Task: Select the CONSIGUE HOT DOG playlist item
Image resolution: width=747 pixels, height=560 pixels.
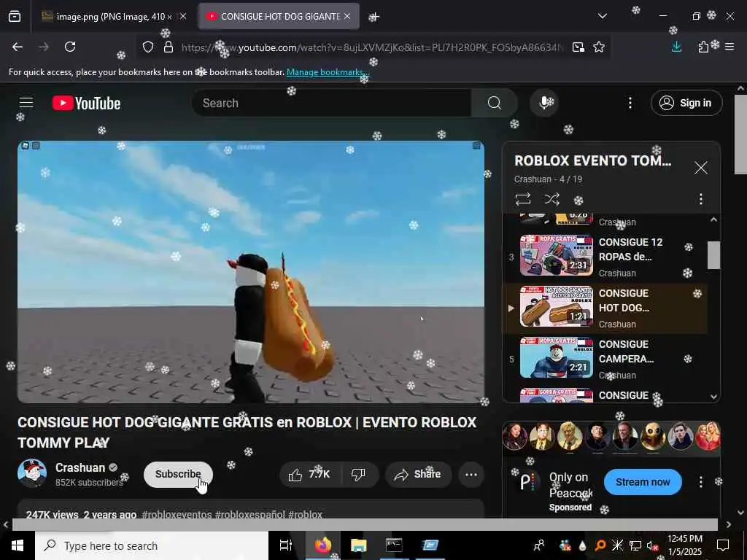Action: [x=605, y=308]
